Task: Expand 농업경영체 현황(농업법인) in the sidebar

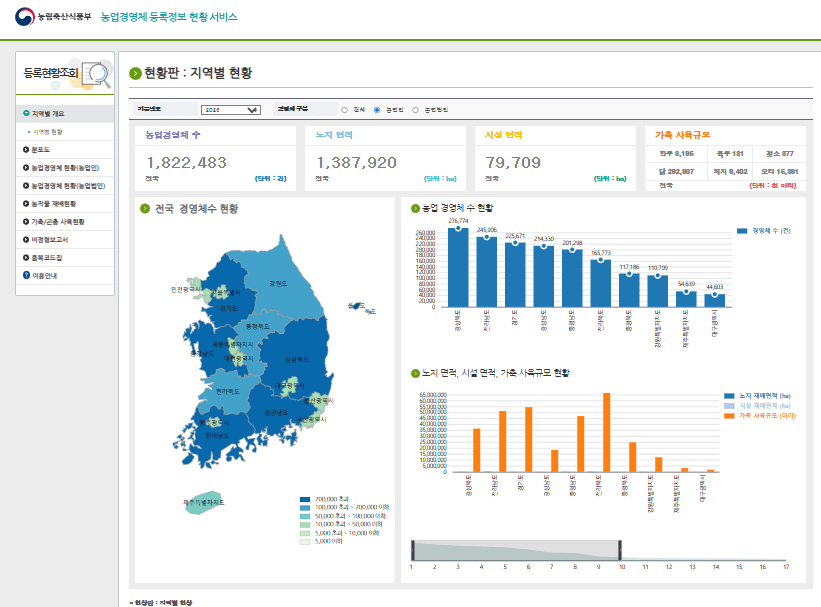Action: click(65, 185)
